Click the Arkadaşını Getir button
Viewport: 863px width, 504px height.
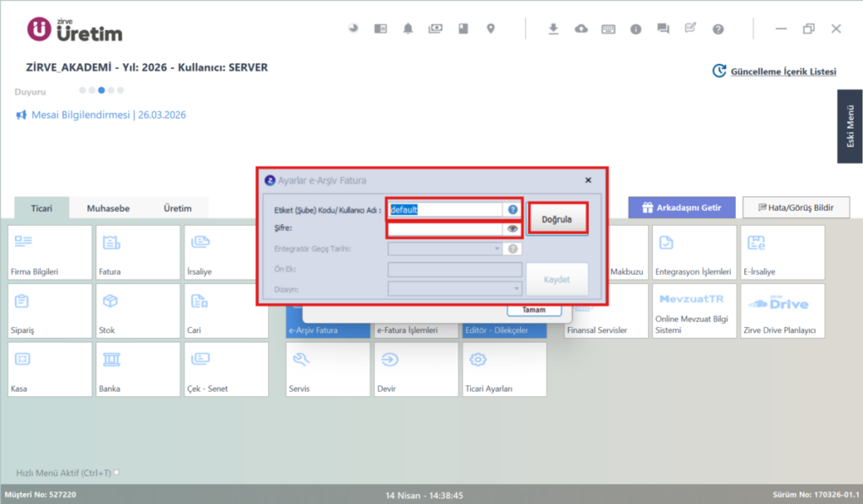click(682, 207)
